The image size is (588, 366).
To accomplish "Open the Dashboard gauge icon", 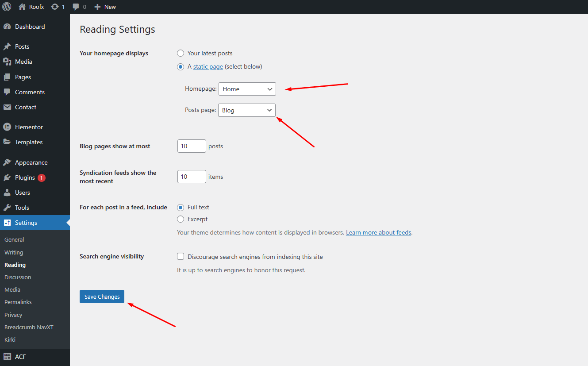I will 7,27.
